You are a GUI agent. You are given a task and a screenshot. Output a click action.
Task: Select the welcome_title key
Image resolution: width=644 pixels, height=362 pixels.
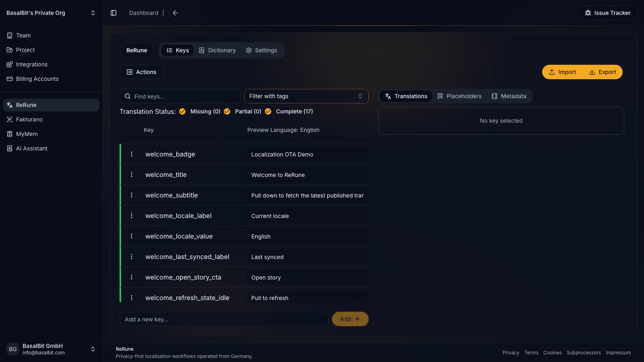(166, 175)
